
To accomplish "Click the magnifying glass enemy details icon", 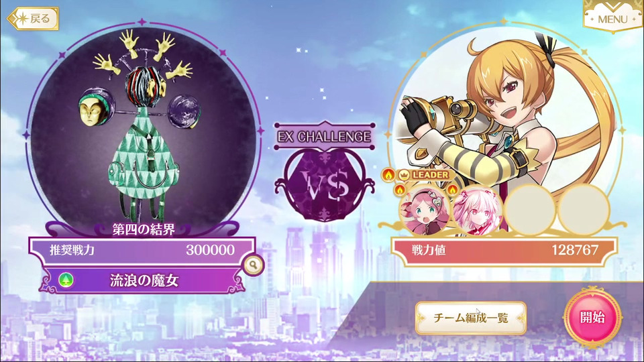I will [x=254, y=265].
